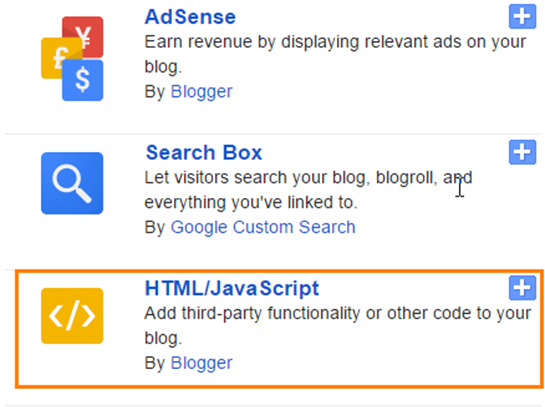The width and height of the screenshot is (545, 407).
Task: Click the 'everything you've linked to.' text line
Action: pos(251,203)
